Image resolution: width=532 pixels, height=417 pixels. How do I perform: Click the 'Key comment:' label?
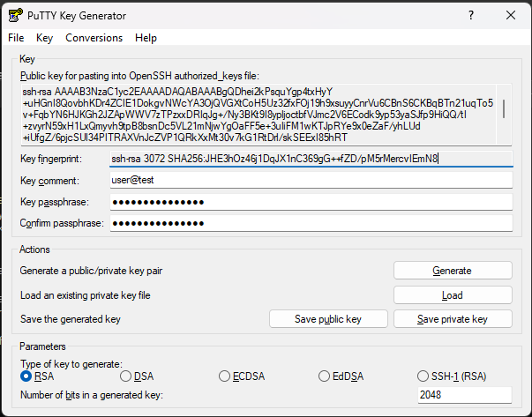coord(49,181)
